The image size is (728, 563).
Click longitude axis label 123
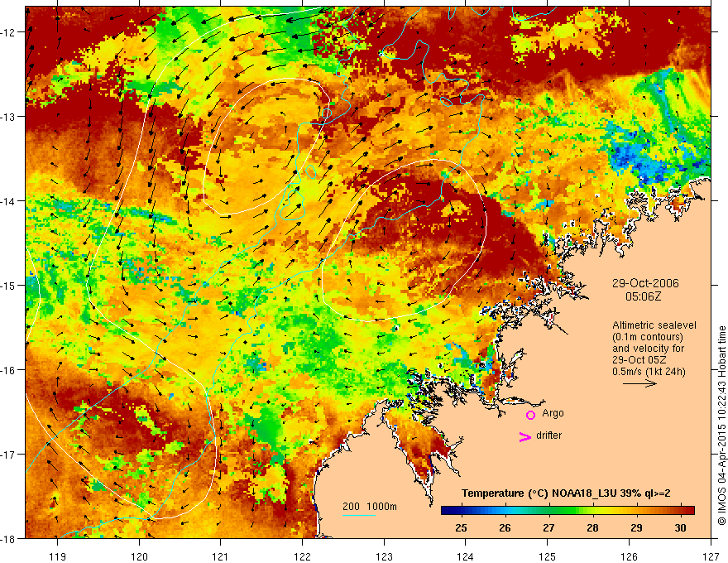pyautogui.click(x=384, y=556)
